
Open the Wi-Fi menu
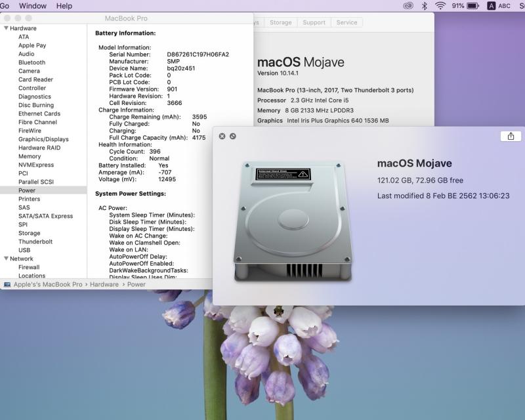coord(440,6)
